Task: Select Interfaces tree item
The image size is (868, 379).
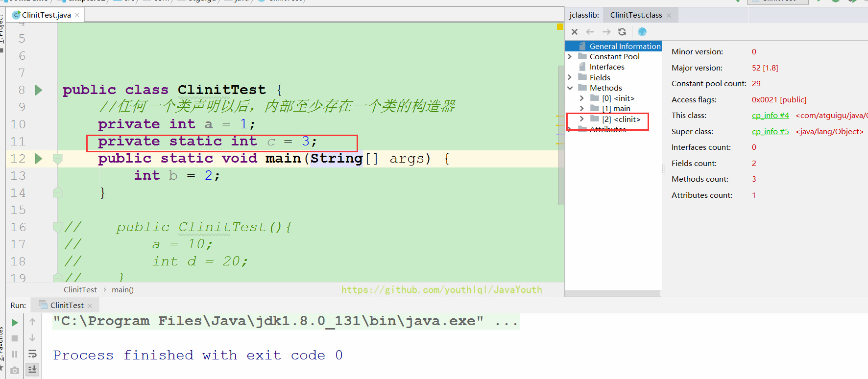Action: (x=607, y=67)
